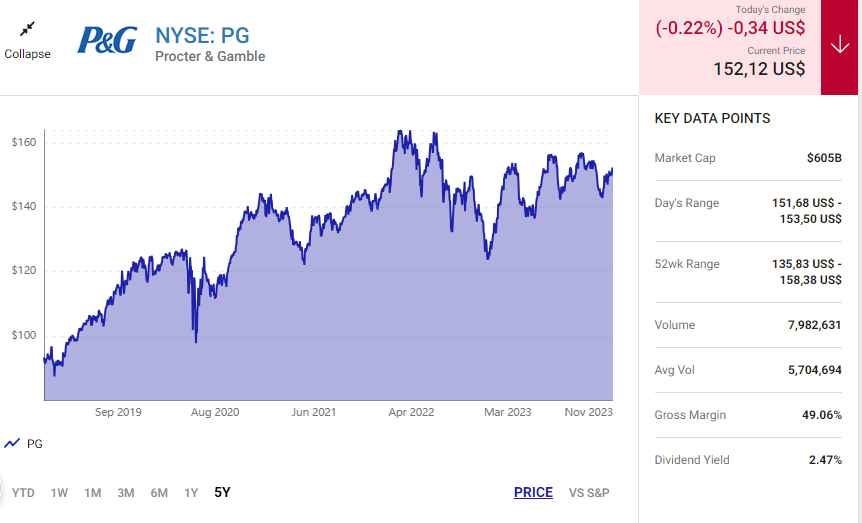
Task: Switch chart to 3M range
Action: [x=126, y=492]
